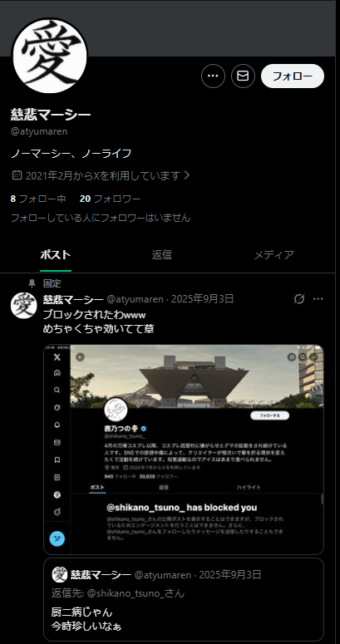Click the calendar icon beside the join date
Image resolution: width=340 pixels, height=644 pixels.
pos(17,175)
